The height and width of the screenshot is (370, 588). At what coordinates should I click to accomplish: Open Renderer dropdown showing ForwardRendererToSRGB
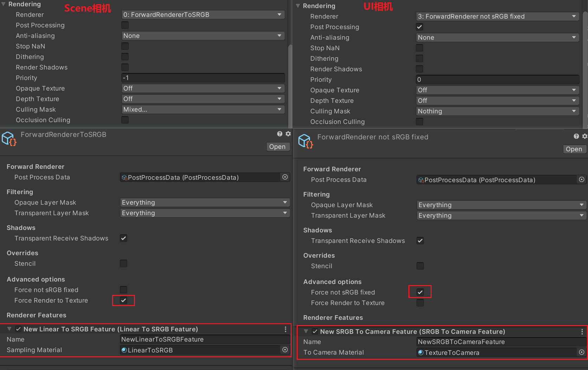click(203, 15)
